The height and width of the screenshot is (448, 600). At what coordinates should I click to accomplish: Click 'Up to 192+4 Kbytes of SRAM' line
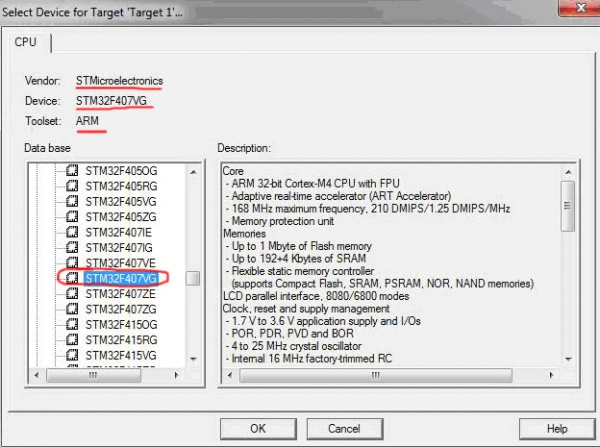click(x=296, y=259)
